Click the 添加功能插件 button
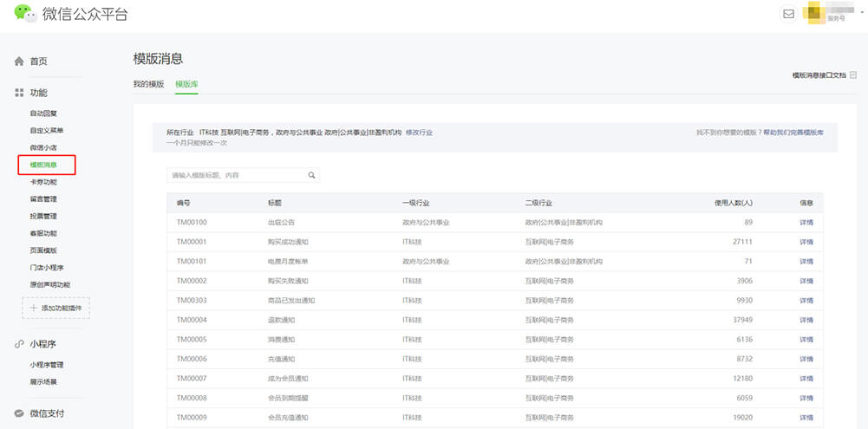This screenshot has height=429, width=868. coord(55,308)
